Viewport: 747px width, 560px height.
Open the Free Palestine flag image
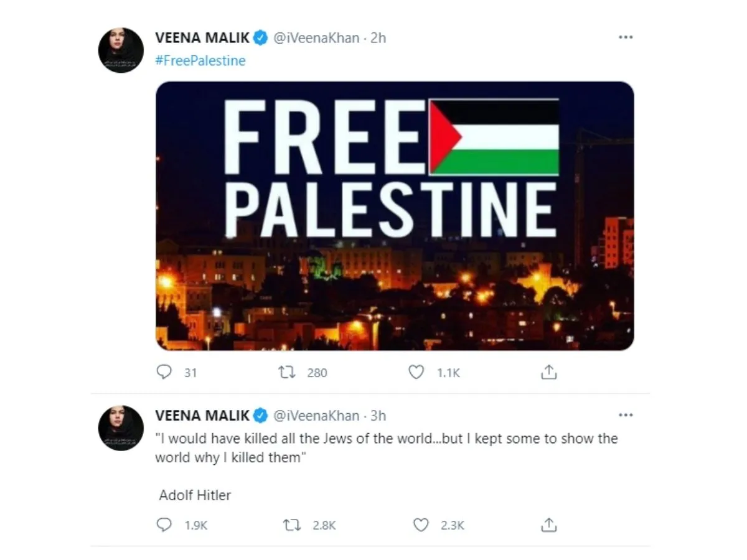point(395,215)
